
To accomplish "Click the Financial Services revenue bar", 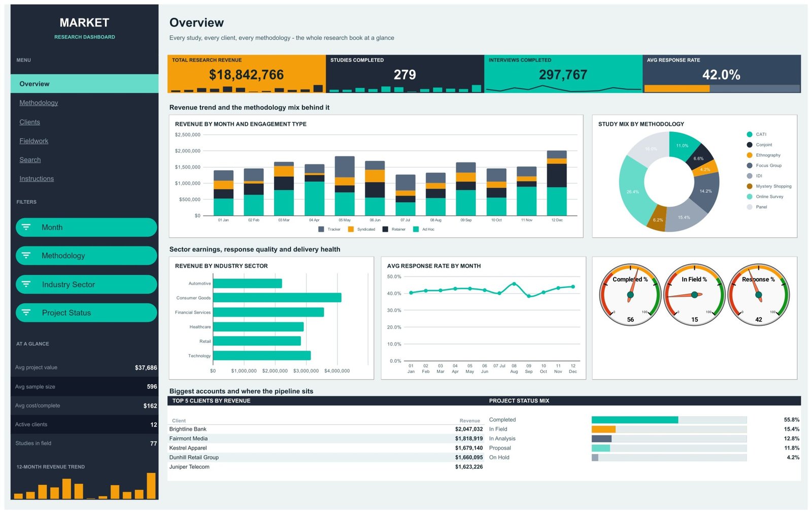I will pos(268,312).
